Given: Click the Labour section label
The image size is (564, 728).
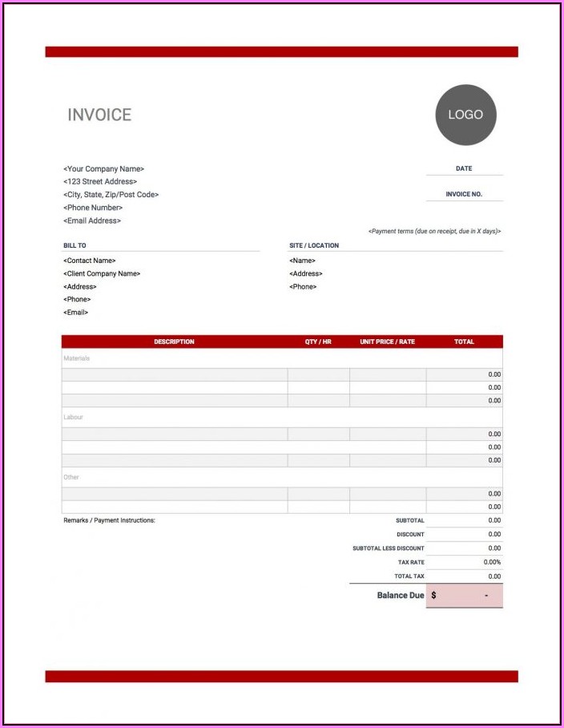Looking at the screenshot, I should click(73, 417).
